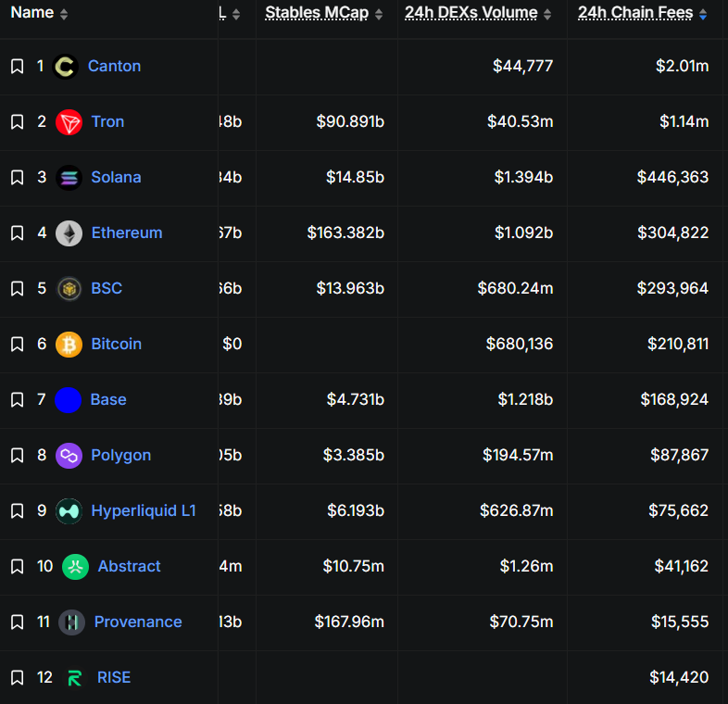Bookmark the Polygon row
Image resolution: width=728 pixels, height=704 pixels.
pos(18,455)
